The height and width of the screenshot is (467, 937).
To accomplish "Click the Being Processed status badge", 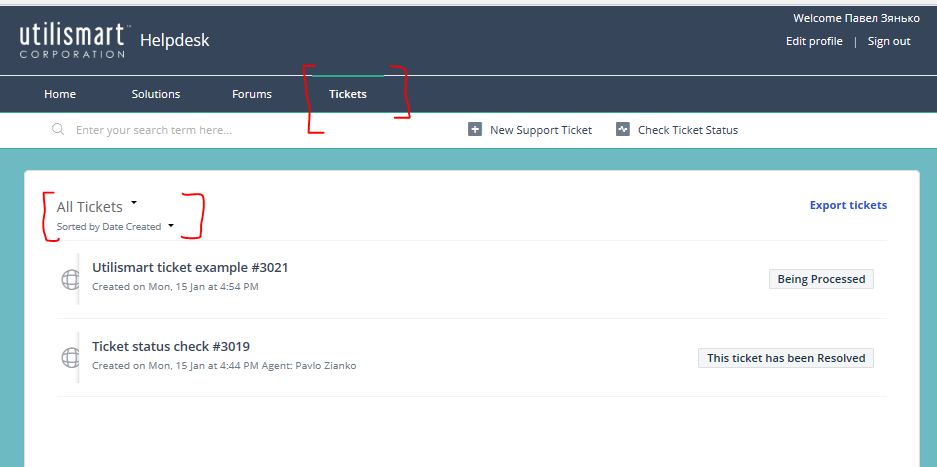I will pos(821,279).
